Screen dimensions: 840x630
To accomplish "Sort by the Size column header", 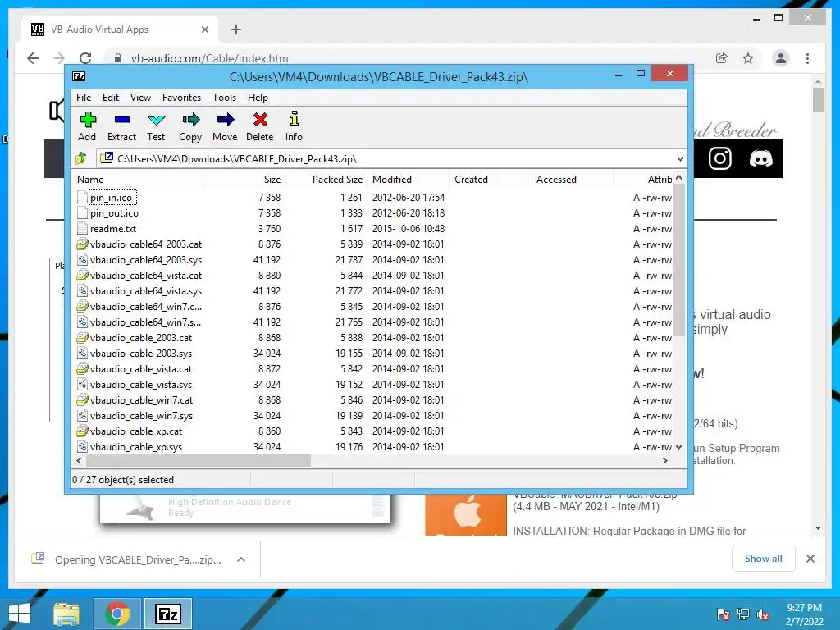I will pyautogui.click(x=244, y=180).
